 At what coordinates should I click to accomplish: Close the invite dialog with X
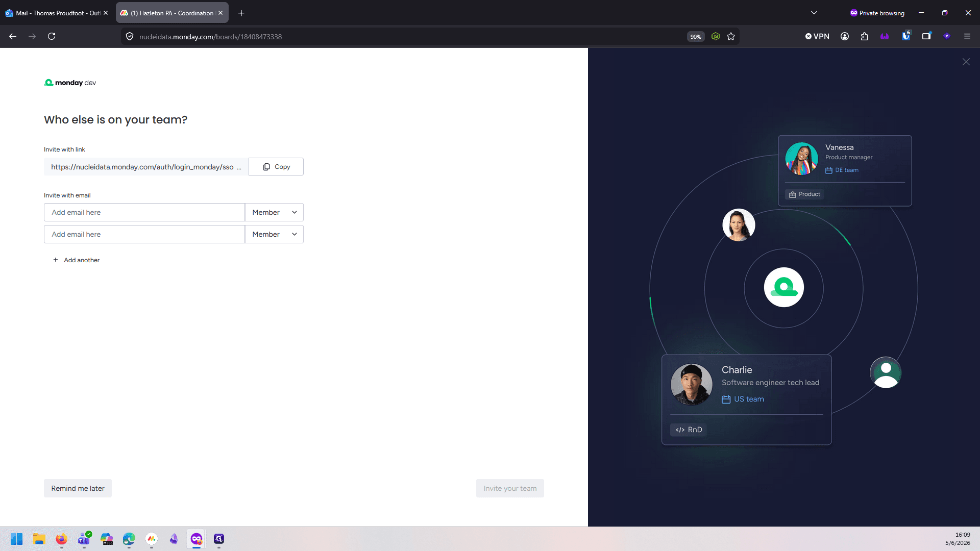966,62
